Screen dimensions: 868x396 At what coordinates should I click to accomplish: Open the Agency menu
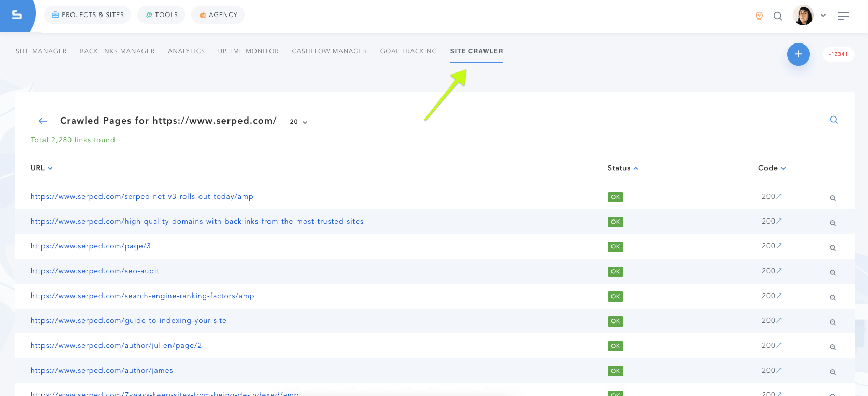coord(218,15)
